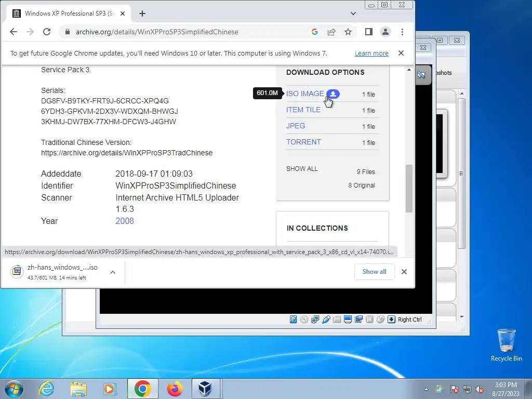Click the IN COLLECTIONS heading

[317, 229]
